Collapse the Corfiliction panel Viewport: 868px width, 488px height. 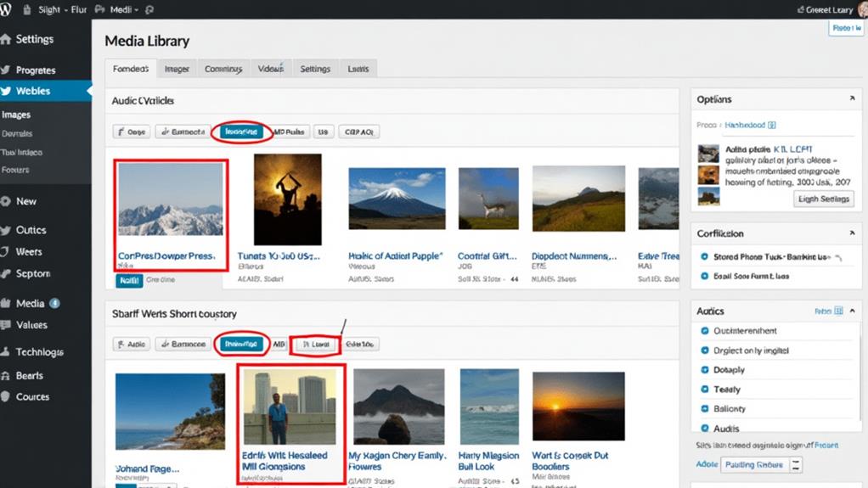click(852, 233)
